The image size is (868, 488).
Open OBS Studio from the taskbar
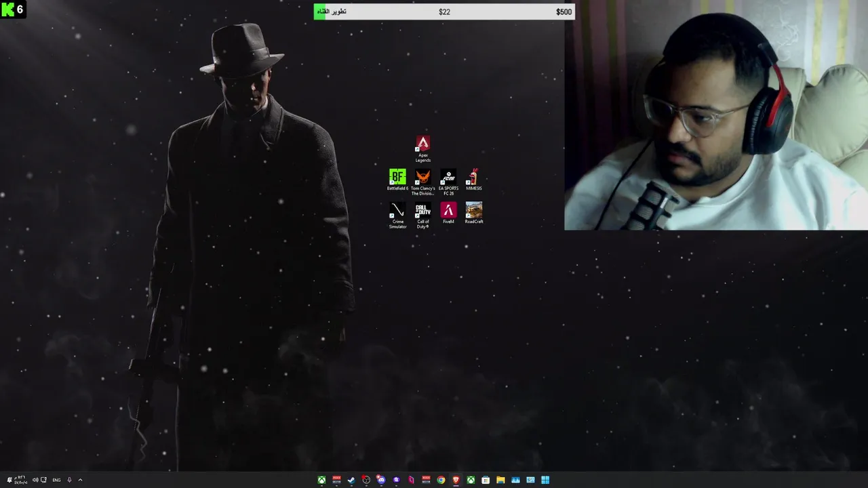click(366, 480)
